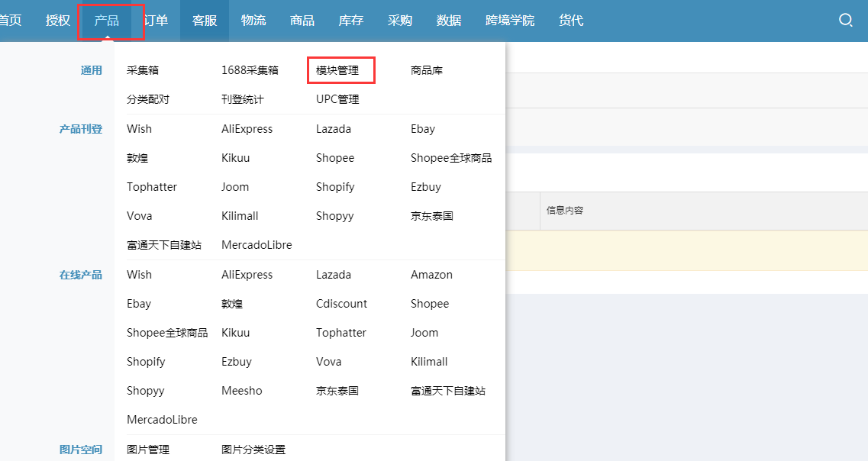
Task: Open 图片管理 under 图片空间
Action: click(x=148, y=450)
